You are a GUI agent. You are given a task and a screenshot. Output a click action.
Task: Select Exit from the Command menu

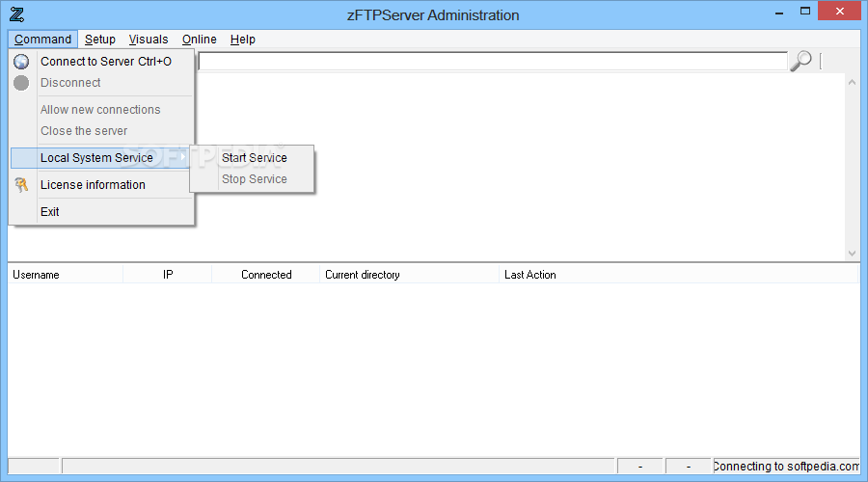pos(102,212)
